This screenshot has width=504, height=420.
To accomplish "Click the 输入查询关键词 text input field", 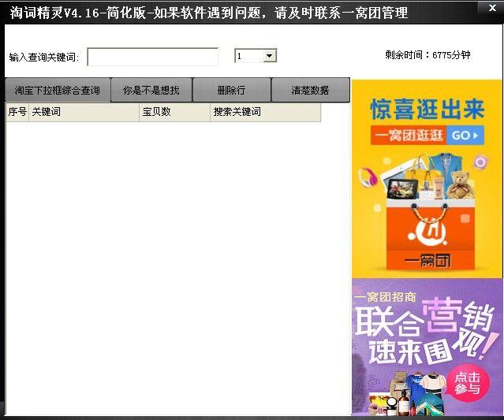I will point(152,57).
